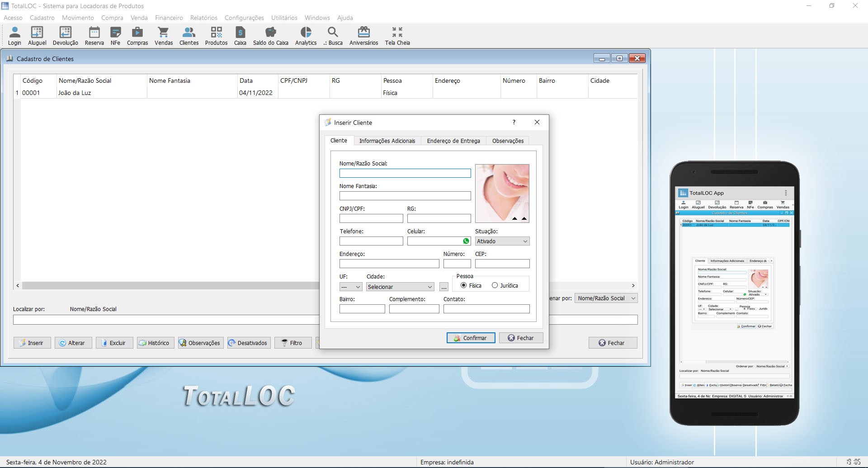868x468 pixels.
Task: Click the Desativados button
Action: tap(249, 343)
